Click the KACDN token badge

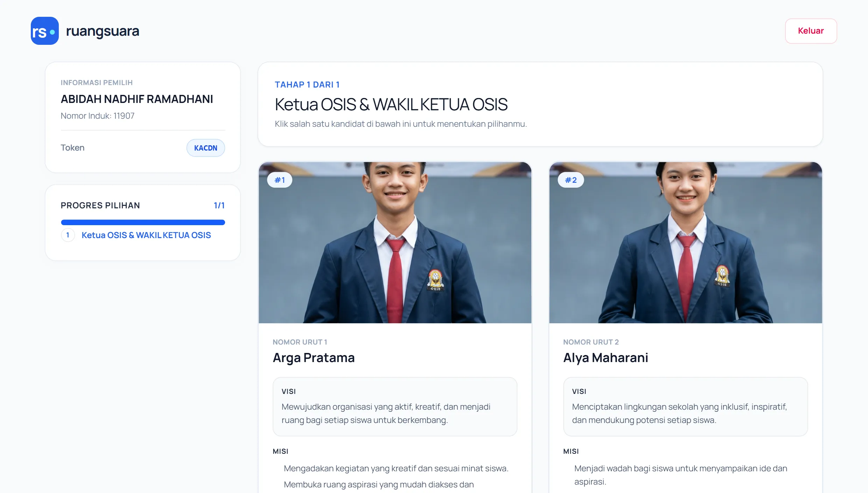pos(205,148)
